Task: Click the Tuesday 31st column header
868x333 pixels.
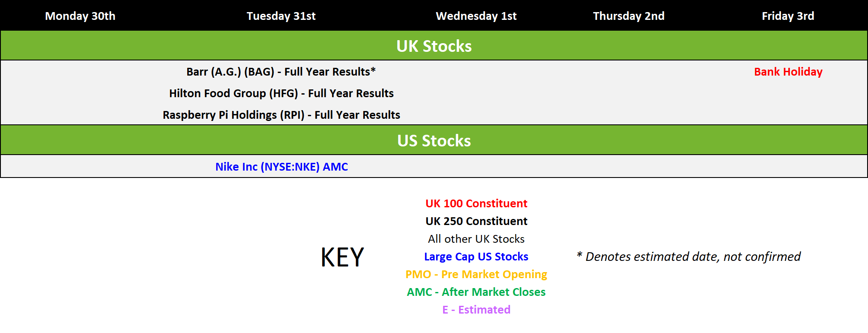Action: (281, 16)
